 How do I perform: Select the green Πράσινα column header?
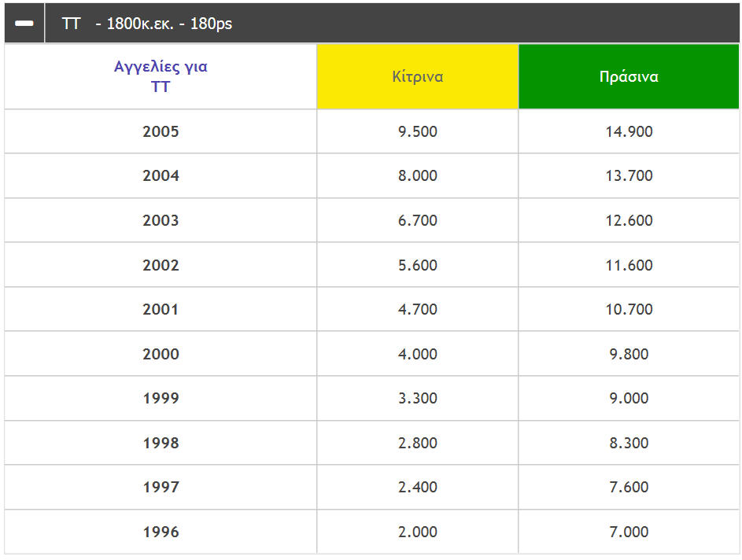[x=629, y=76]
